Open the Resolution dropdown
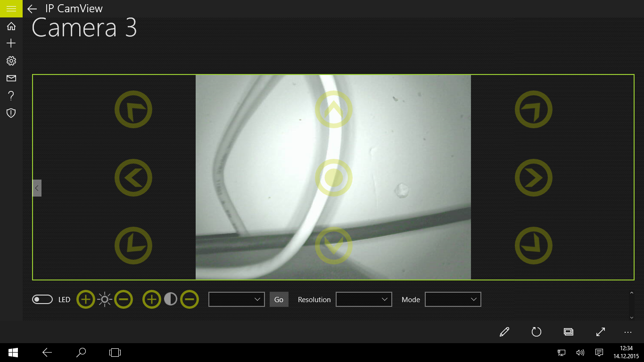The image size is (644, 362). [364, 299]
